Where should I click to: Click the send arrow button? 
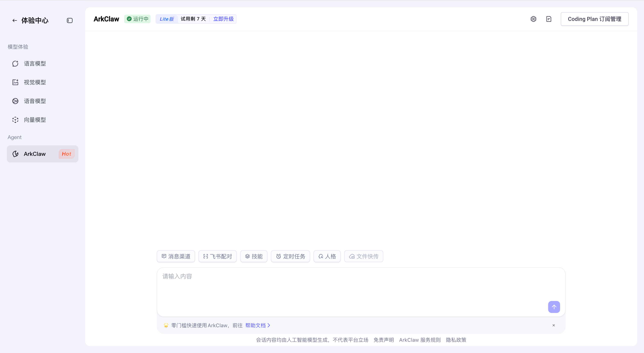pyautogui.click(x=554, y=307)
